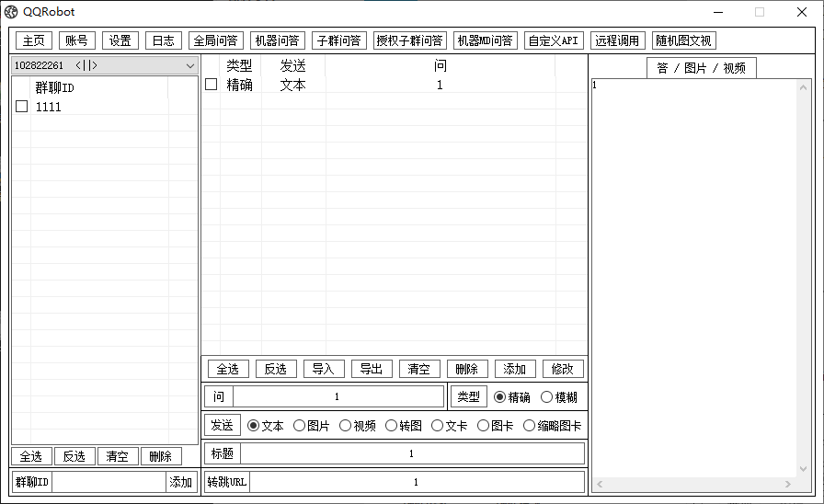The height and width of the screenshot is (504, 824).
Task: Open the 随机图文视 tab
Action: click(x=683, y=40)
